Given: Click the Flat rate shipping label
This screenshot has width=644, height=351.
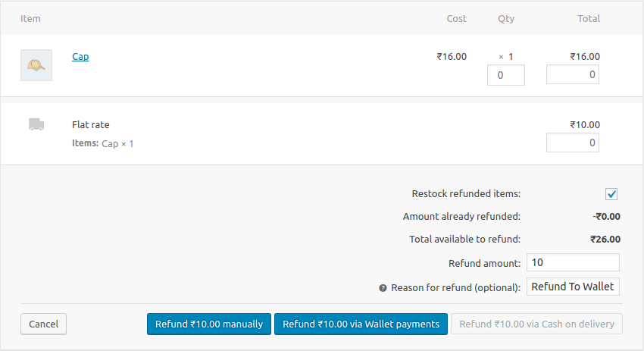Looking at the screenshot, I should click(x=91, y=124).
